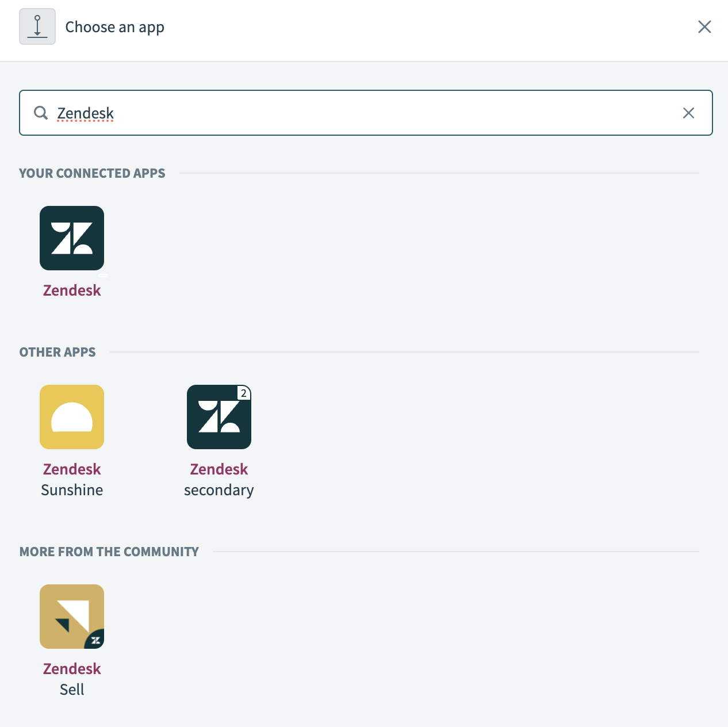The width and height of the screenshot is (728, 727).
Task: Click the magnifying glass search icon
Action: pos(40,113)
